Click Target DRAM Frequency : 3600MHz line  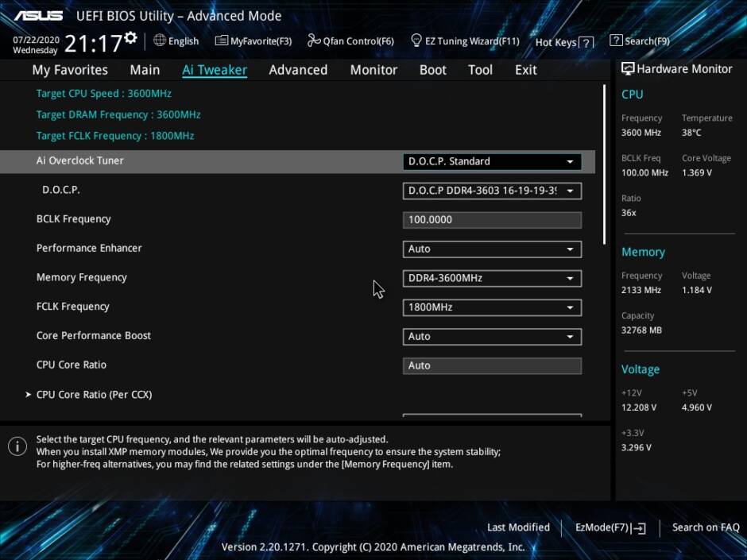click(x=118, y=114)
